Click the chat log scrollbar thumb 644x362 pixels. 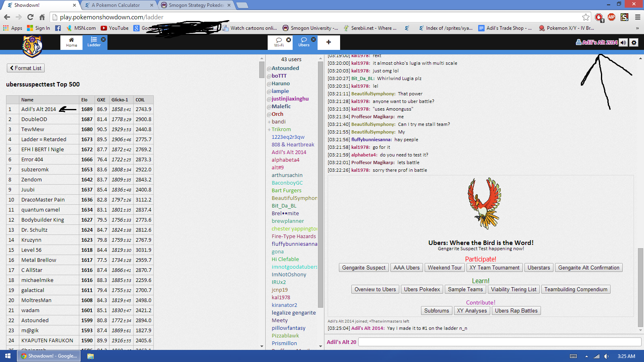(640, 288)
